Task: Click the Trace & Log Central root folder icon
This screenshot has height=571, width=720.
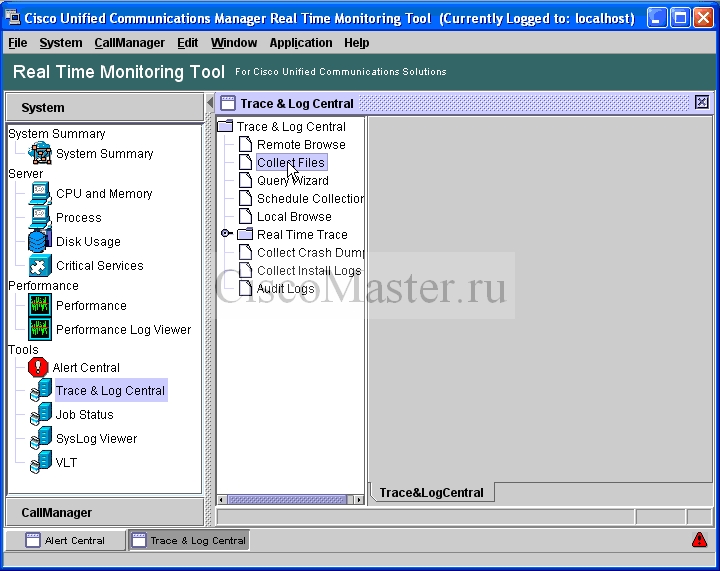Action: (x=225, y=126)
